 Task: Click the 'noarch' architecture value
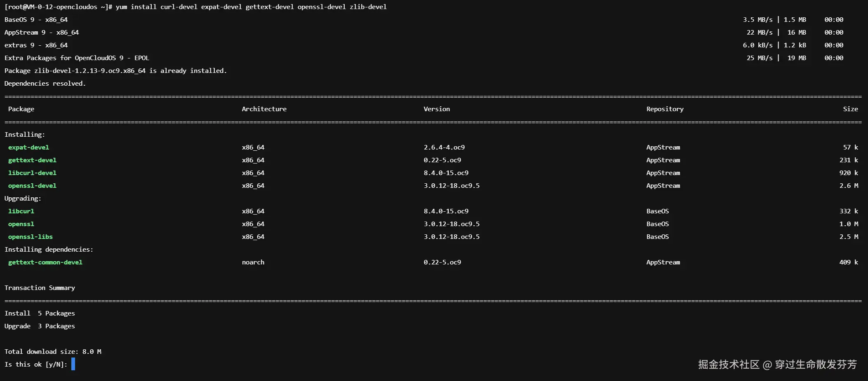253,262
